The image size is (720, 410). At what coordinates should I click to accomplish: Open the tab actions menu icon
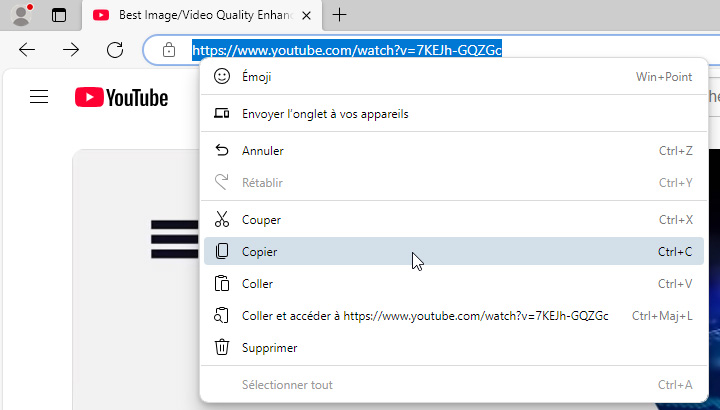click(x=59, y=15)
